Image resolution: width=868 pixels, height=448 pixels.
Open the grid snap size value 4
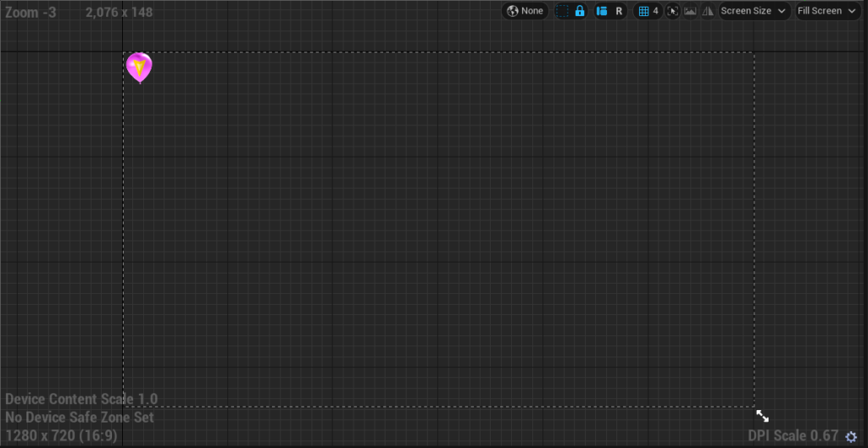point(655,11)
